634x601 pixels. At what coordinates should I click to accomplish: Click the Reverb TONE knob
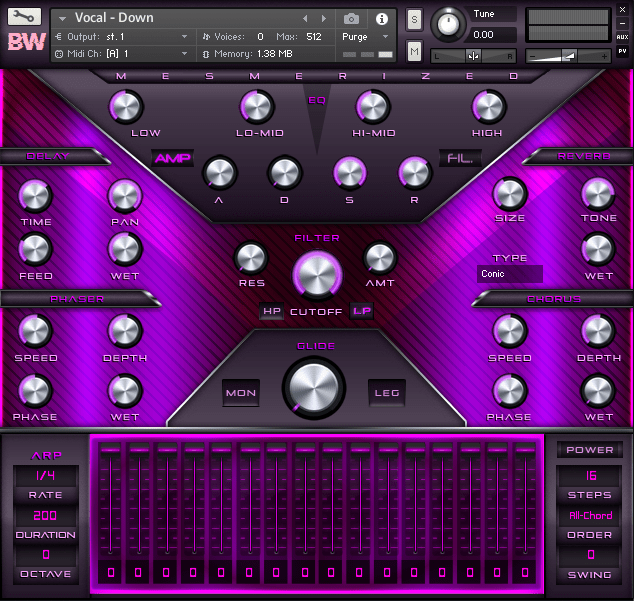coord(598,194)
